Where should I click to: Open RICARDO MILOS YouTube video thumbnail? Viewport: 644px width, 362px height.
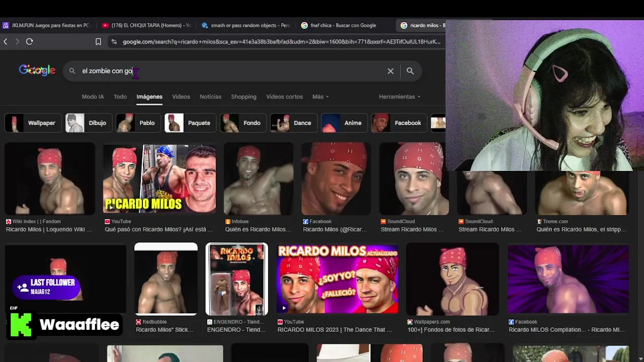[159, 178]
